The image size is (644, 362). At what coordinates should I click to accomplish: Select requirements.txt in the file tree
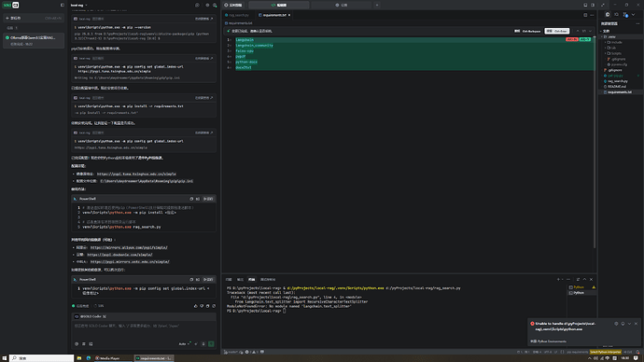click(620, 92)
